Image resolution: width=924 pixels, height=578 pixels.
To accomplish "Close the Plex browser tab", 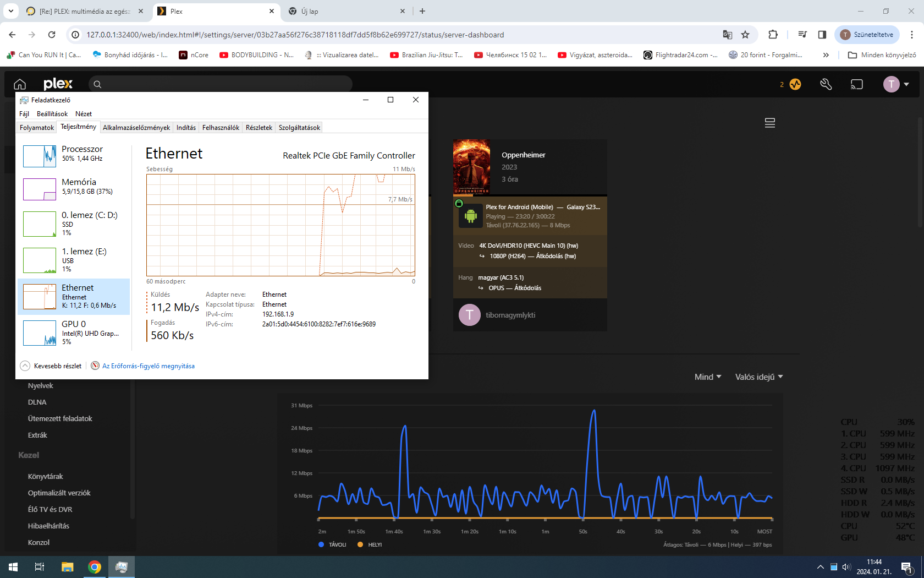I will [x=272, y=11].
